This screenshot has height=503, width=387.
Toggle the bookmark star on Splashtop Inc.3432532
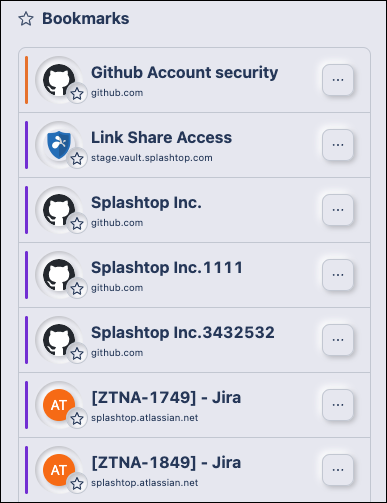[x=77, y=354]
